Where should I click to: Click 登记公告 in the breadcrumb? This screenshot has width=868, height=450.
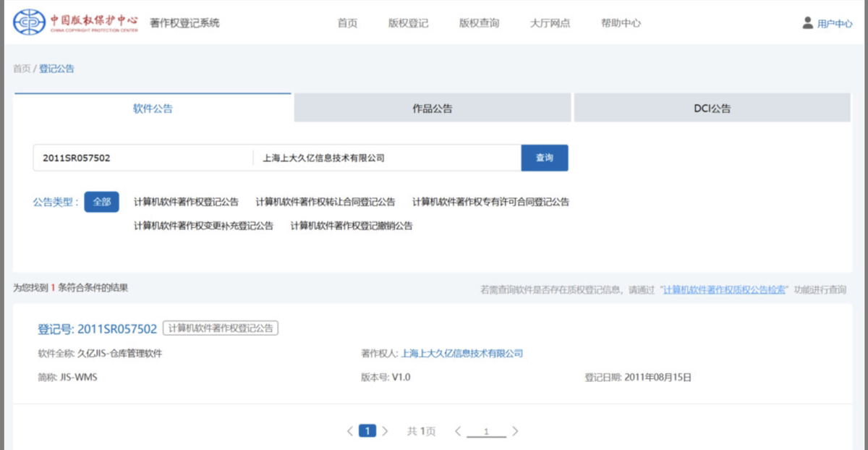[56, 69]
